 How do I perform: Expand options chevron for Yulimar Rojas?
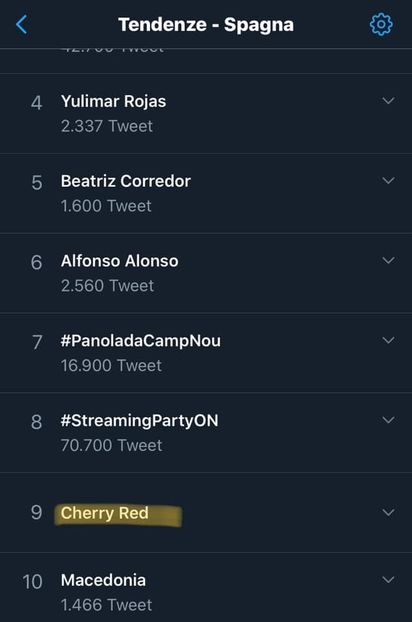coord(388,101)
